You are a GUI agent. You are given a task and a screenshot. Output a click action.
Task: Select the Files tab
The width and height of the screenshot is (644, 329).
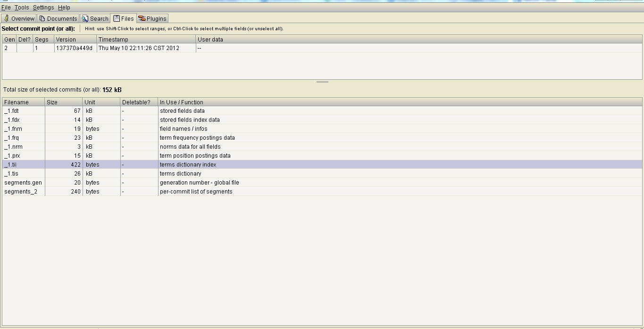click(123, 18)
